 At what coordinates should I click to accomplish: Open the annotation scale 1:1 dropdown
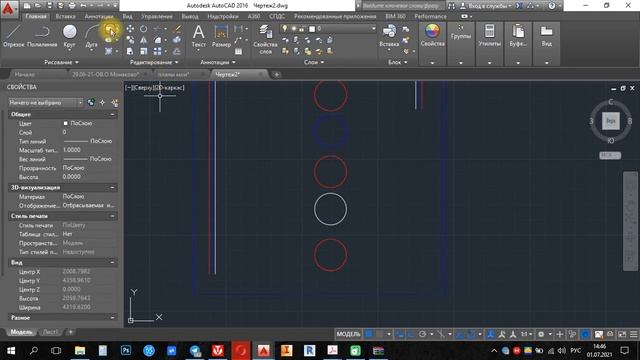click(526, 334)
